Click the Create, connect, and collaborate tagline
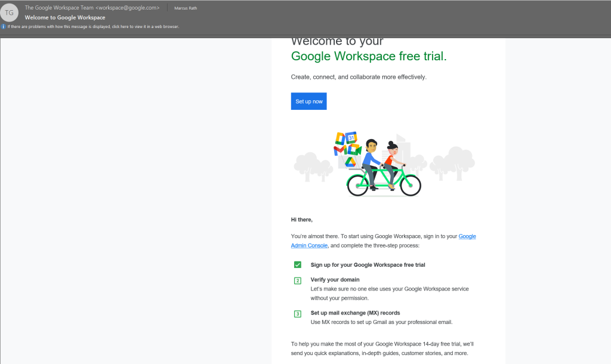This screenshot has height=364, width=611. [x=359, y=77]
